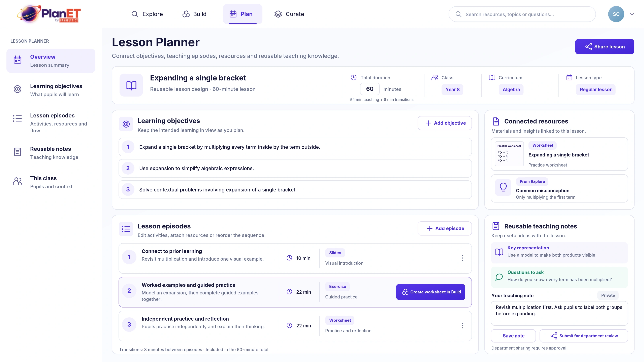Screen dimensions: 644x362
Task: Open the options menu for Independent practice episode
Action: click(x=462, y=326)
